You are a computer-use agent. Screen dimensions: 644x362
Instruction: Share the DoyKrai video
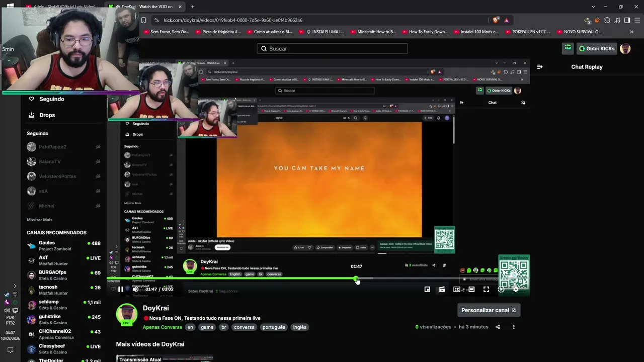point(498,327)
